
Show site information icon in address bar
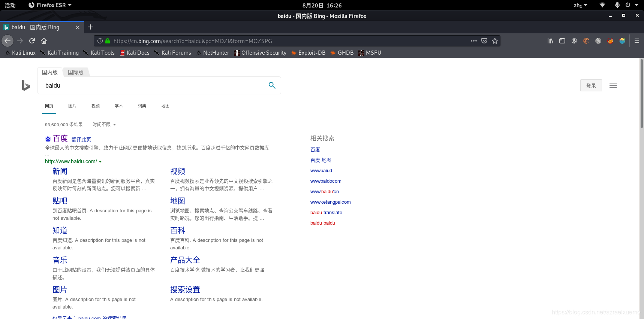click(100, 41)
